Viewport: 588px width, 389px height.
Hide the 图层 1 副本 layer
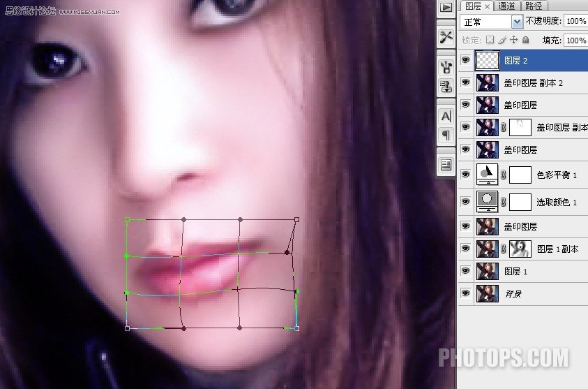pos(466,248)
